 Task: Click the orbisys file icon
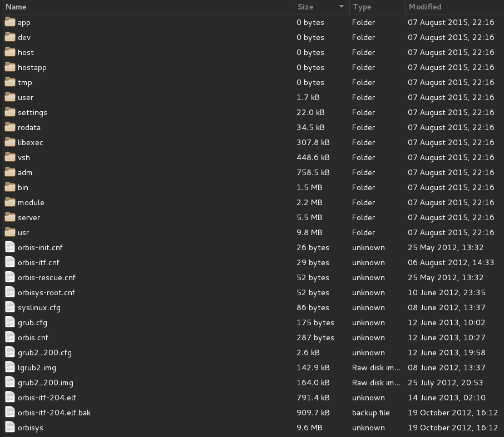pyautogui.click(x=10, y=428)
